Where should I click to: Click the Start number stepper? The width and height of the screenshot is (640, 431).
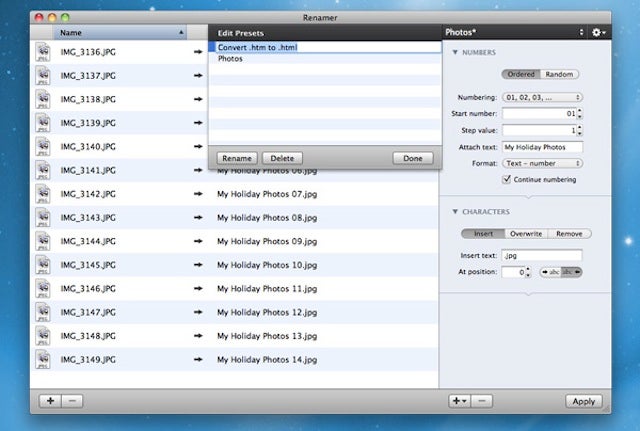(581, 114)
